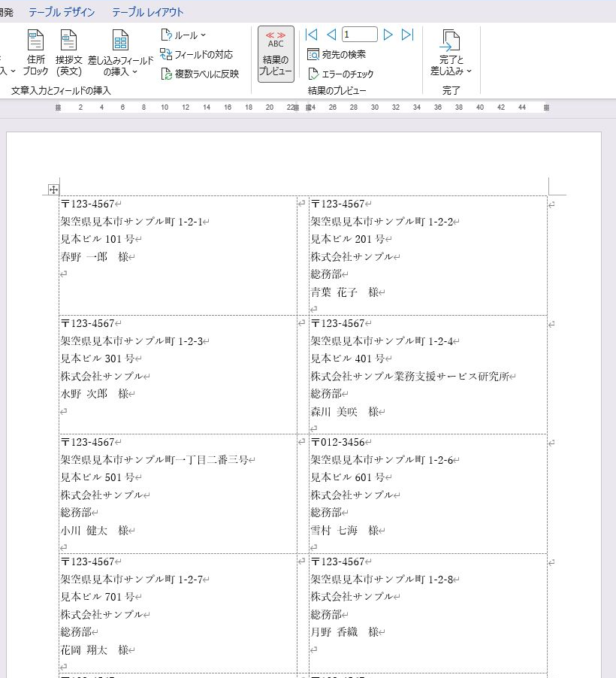Click 株式会社サンプル業務支援サービス研究所 text
This screenshot has height=678, width=616.
[x=410, y=376]
